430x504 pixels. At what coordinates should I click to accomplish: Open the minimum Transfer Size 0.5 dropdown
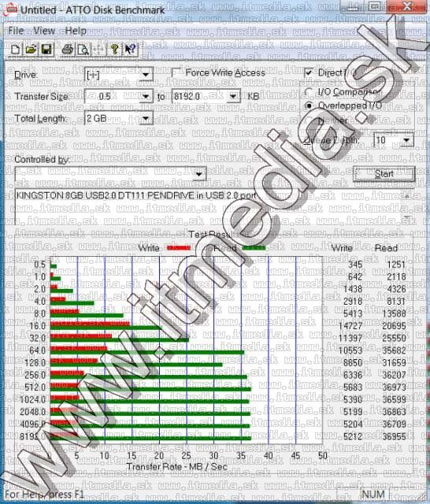pos(146,96)
